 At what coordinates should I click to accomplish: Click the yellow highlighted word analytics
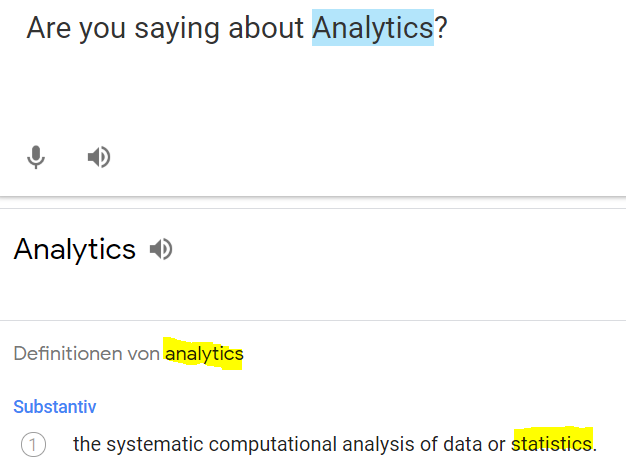(204, 354)
